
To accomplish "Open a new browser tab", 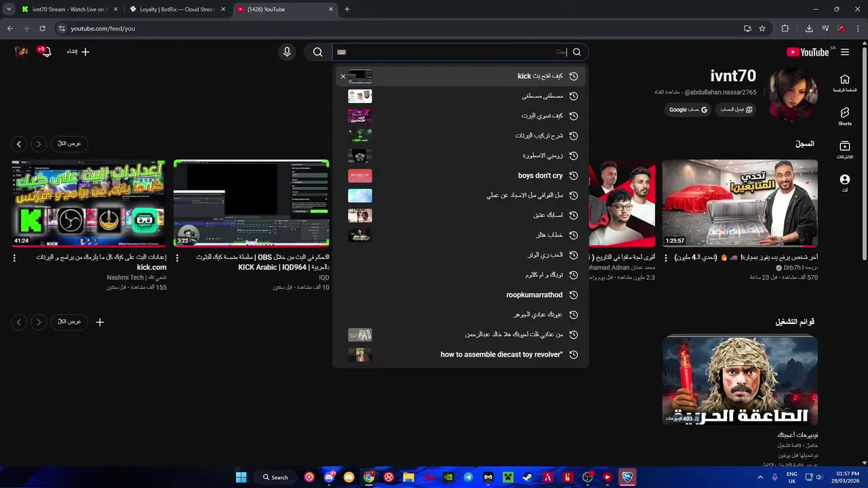I will point(347,9).
